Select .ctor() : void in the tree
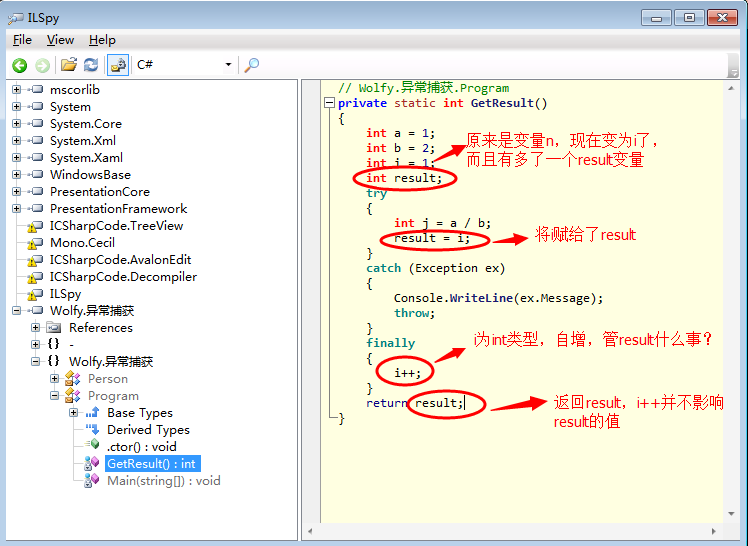This screenshot has width=748, height=546. pos(141,447)
